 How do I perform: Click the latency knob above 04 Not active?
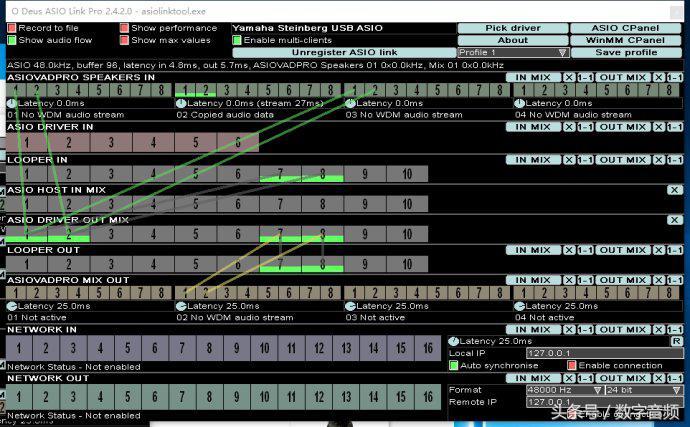pos(519,306)
